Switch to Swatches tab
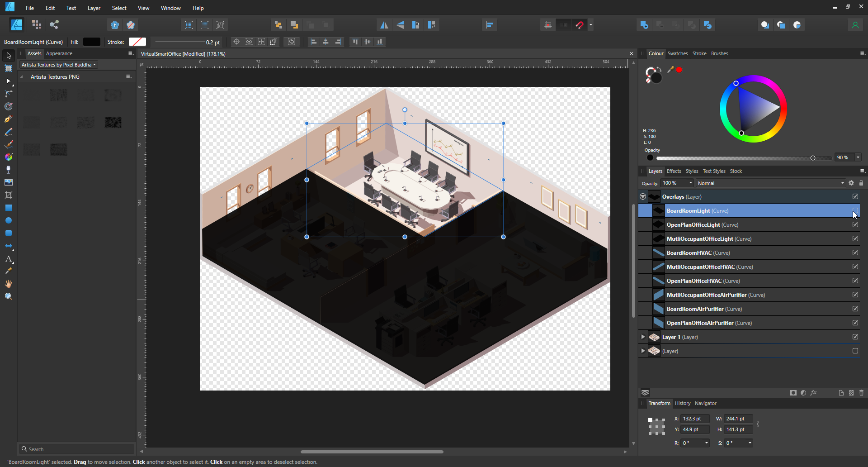Viewport: 868px width, 467px height. tap(677, 53)
